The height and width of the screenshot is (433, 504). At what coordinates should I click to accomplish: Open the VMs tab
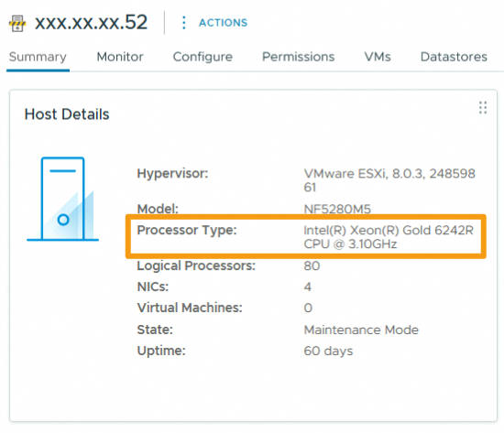click(378, 57)
